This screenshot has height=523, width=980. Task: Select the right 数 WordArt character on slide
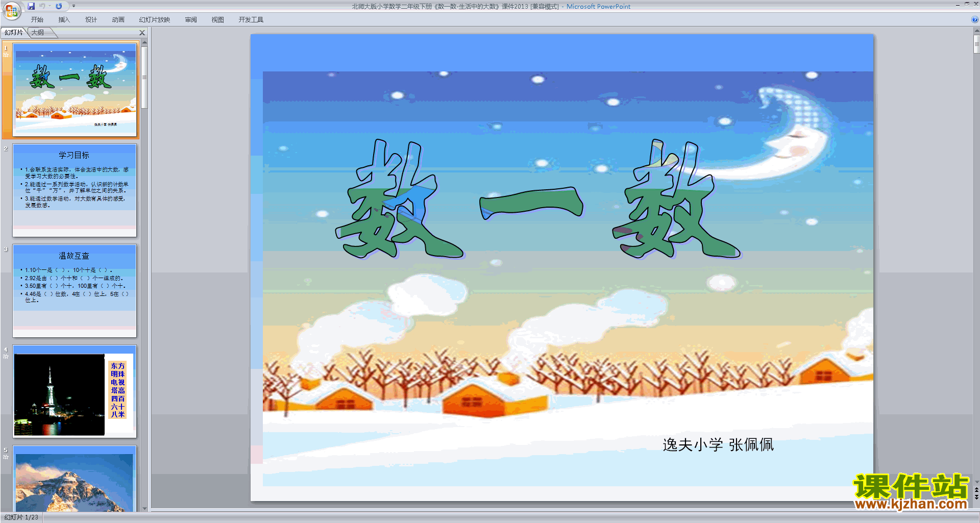click(x=676, y=199)
